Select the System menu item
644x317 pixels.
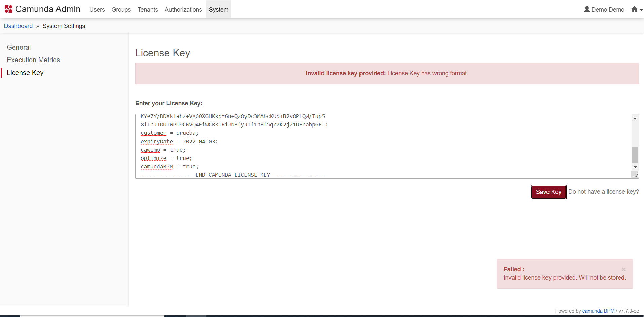click(219, 10)
